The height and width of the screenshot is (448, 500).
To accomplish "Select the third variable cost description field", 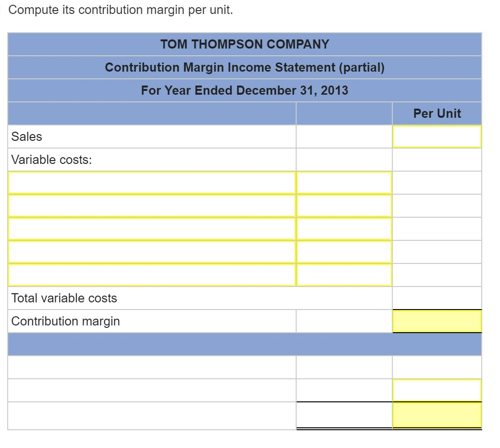I will click(x=151, y=229).
